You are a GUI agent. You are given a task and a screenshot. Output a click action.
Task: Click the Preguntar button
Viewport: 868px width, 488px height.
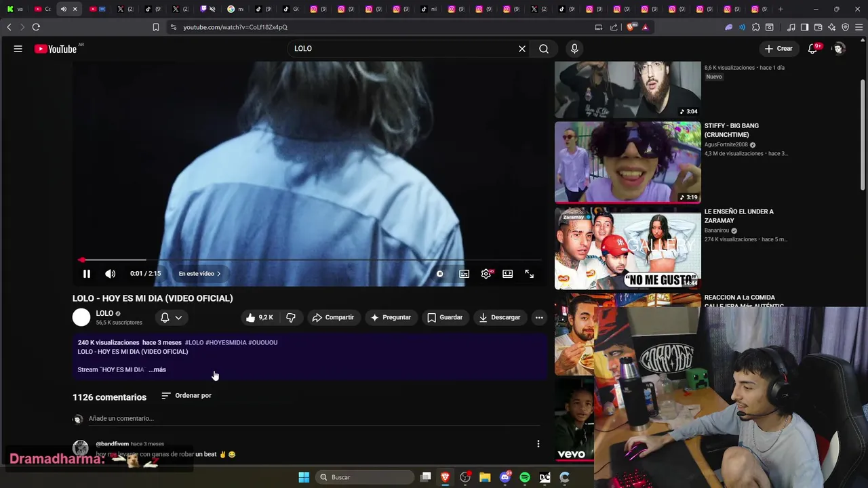391,317
